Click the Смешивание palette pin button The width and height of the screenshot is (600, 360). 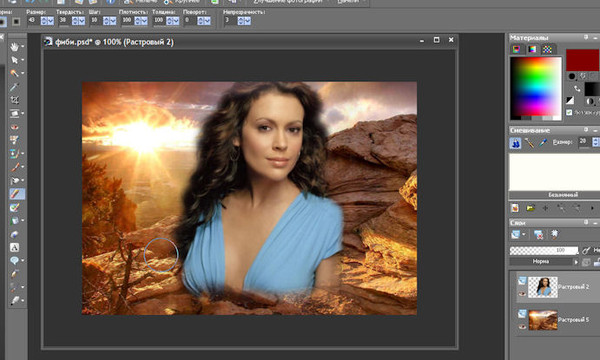click(586, 130)
